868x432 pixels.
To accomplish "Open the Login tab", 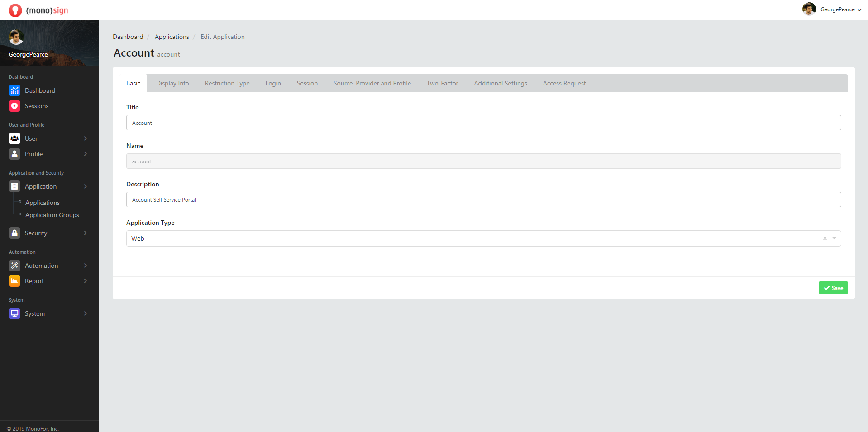I will coord(273,83).
